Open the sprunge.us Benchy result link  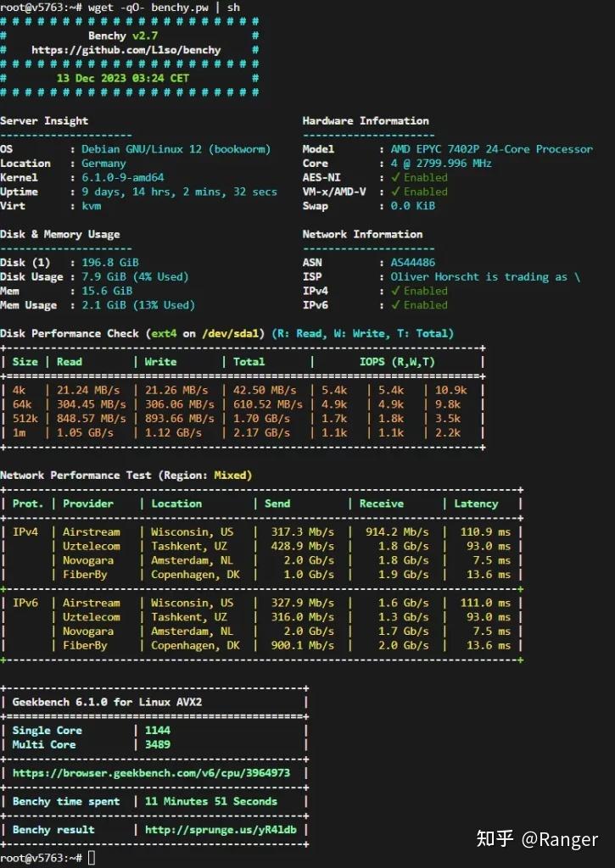pyautogui.click(x=221, y=830)
